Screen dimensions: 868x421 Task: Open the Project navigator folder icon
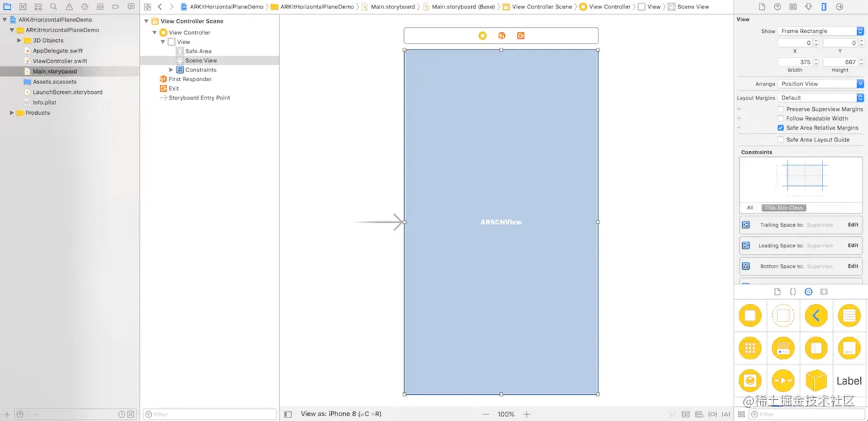click(7, 6)
